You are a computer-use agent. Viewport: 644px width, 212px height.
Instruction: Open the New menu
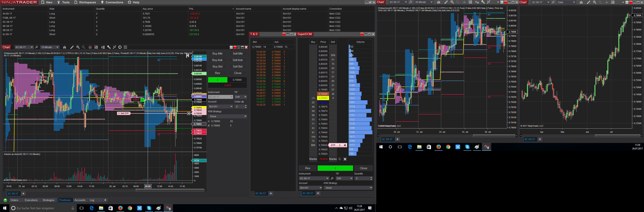[47, 2]
